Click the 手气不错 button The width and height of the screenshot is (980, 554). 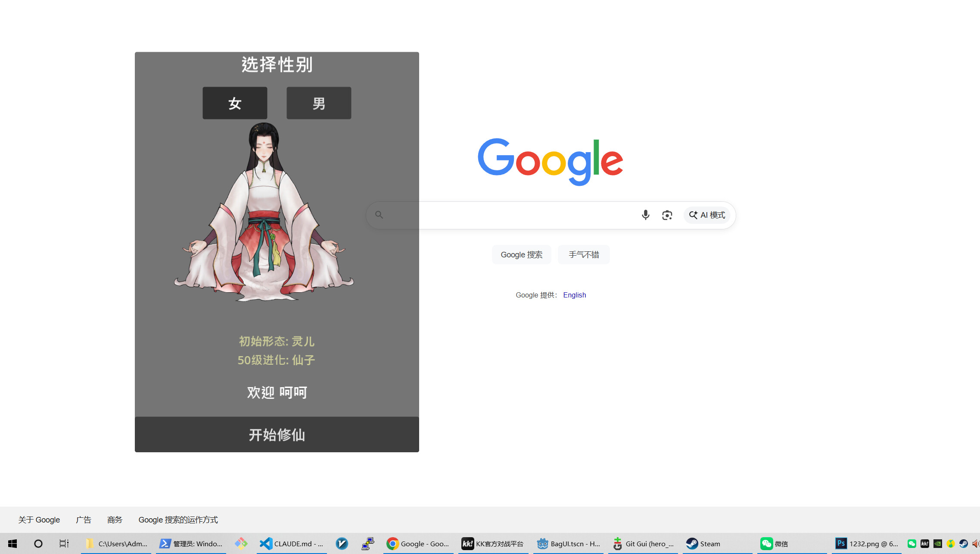(584, 254)
